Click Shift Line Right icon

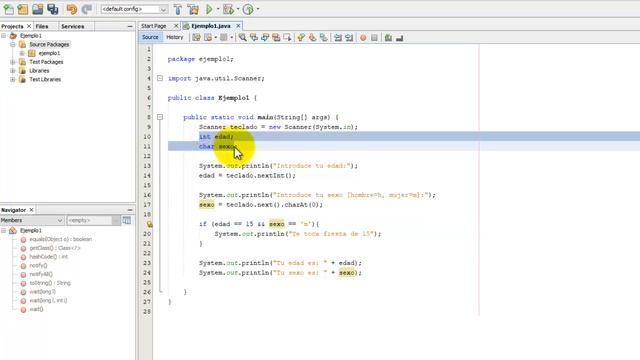pos(349,38)
